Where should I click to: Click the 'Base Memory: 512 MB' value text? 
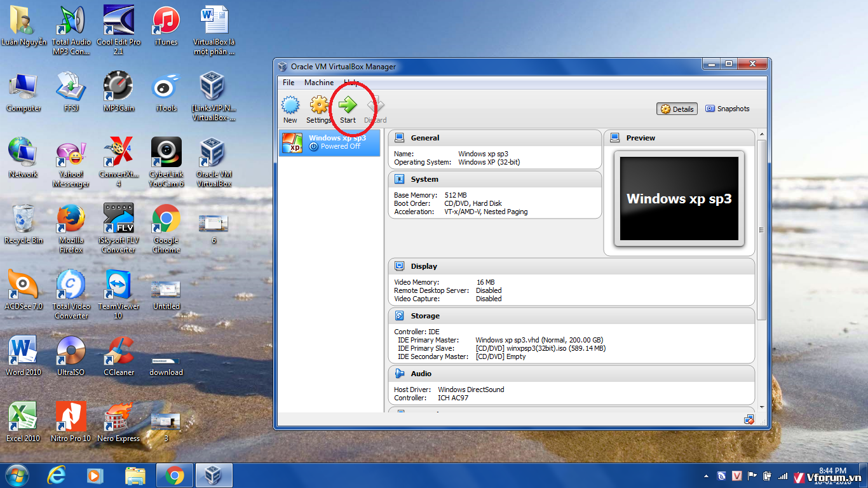pos(456,195)
